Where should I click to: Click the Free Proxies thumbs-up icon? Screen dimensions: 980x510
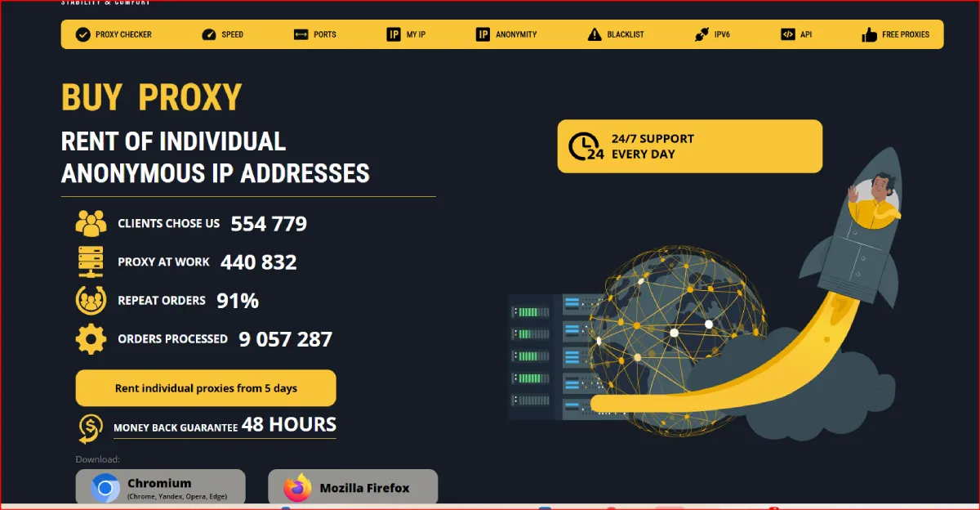click(869, 34)
